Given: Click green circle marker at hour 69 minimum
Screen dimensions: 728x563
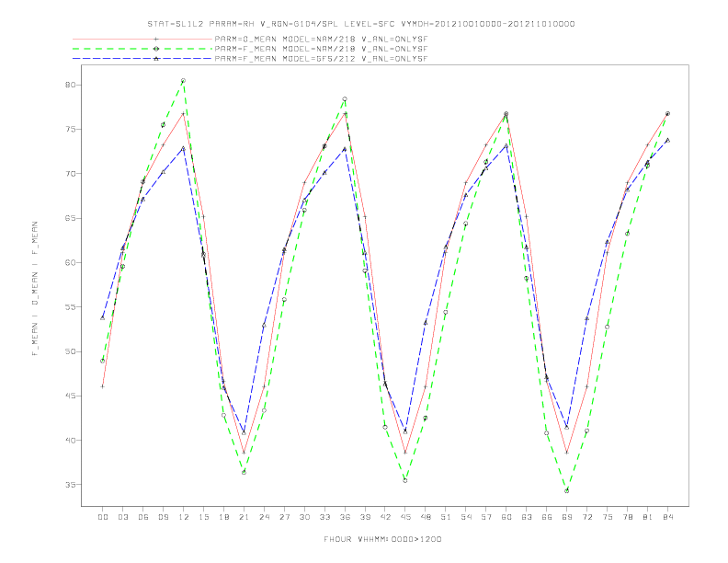Looking at the screenshot, I should click(x=567, y=491).
